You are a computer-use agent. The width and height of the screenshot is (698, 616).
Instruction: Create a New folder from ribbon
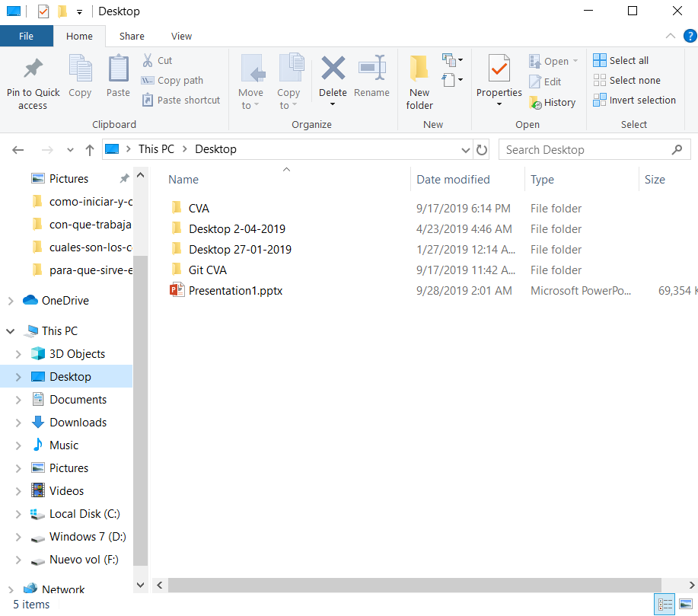(x=419, y=82)
